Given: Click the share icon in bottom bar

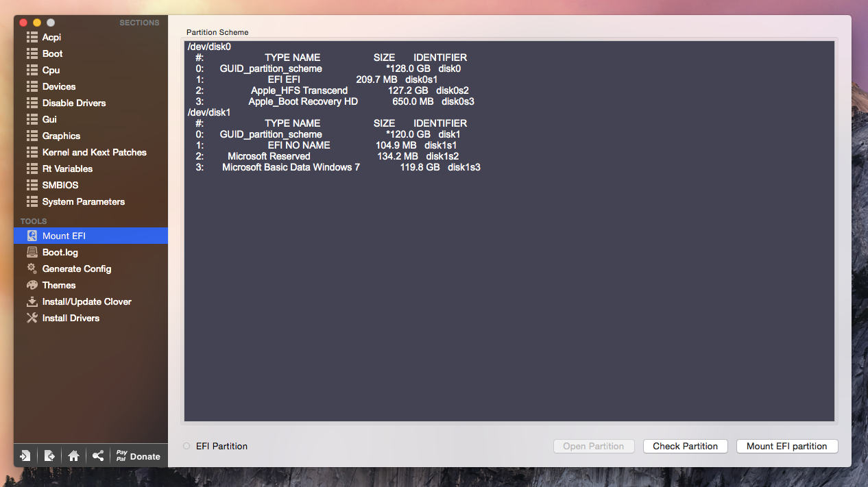Looking at the screenshot, I should coord(98,455).
